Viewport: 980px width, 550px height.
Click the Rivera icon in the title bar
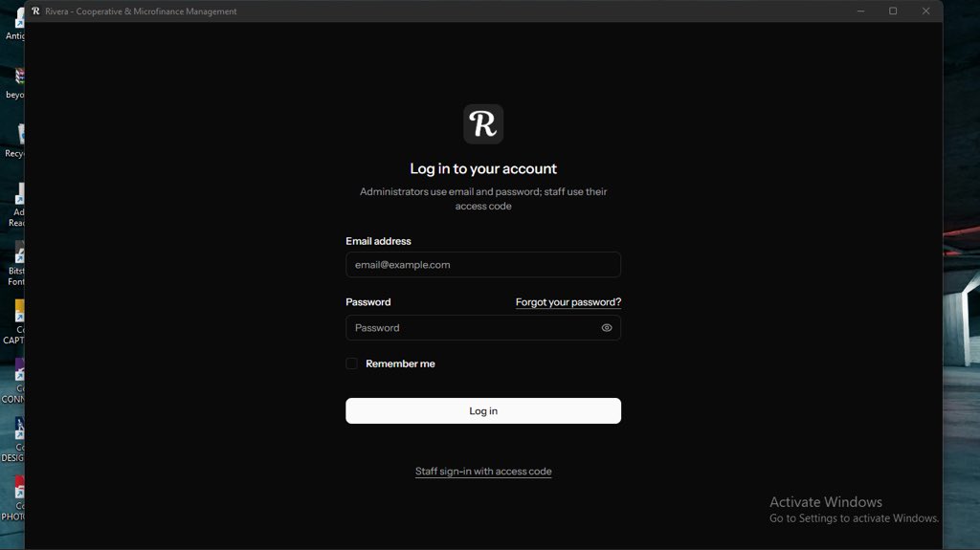point(35,11)
